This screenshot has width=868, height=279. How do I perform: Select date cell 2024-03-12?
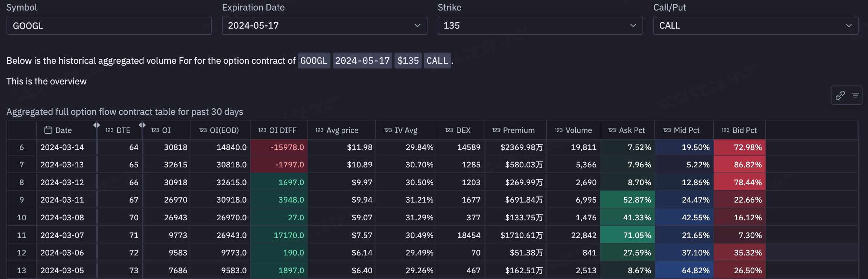[x=66, y=182]
